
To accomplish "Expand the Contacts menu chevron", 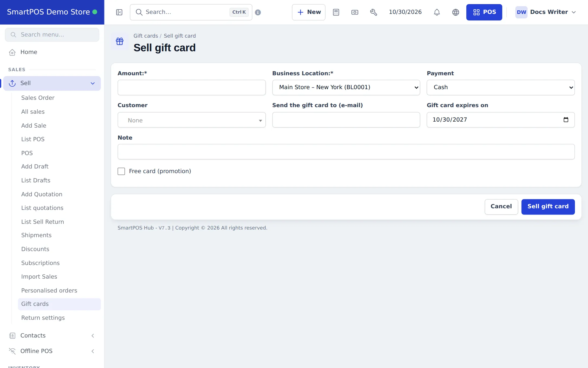I will click(93, 336).
